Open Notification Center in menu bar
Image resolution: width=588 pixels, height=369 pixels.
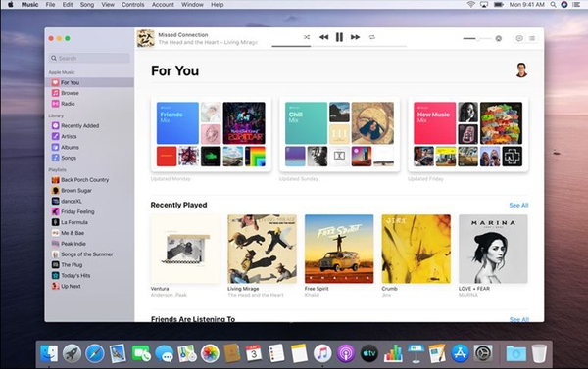click(576, 5)
